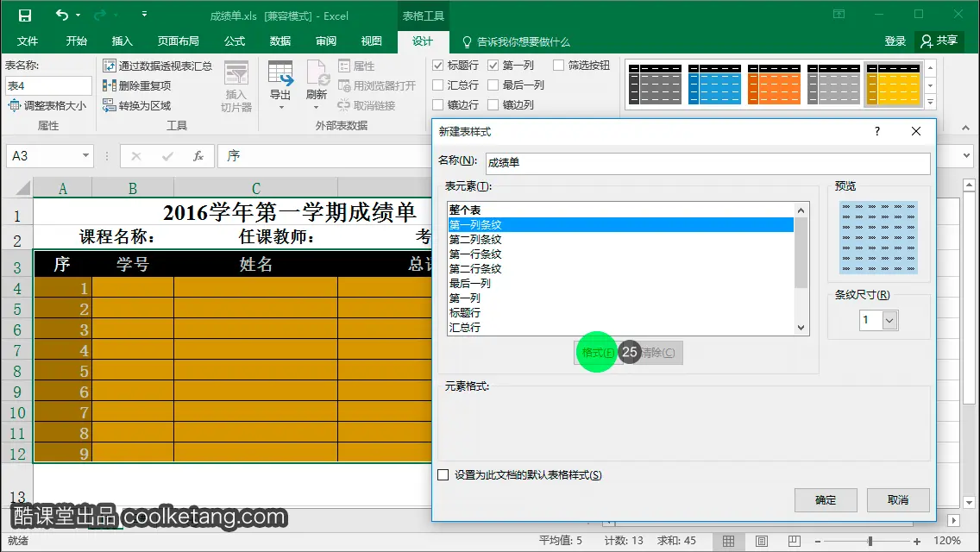
Task: Click 调整表格大小
Action: (x=47, y=105)
